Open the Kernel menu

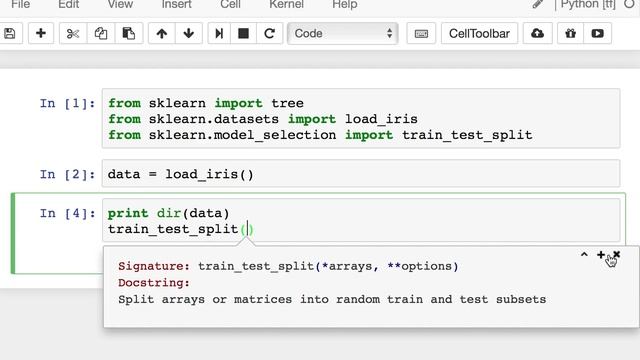coord(287,4)
